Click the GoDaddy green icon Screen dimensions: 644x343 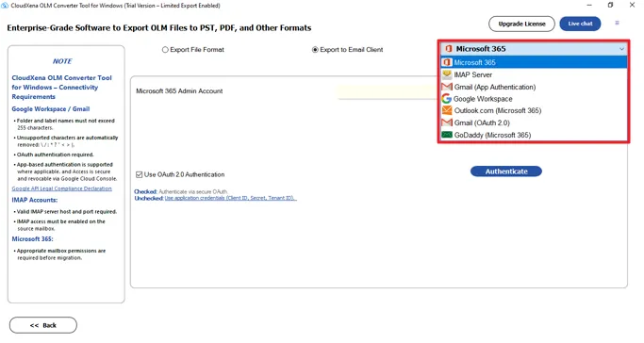447,135
